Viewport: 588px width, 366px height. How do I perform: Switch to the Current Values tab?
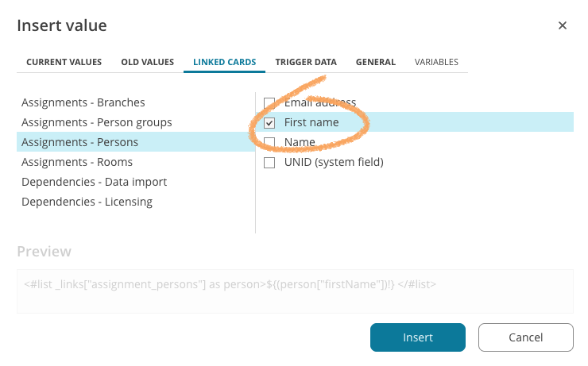tap(64, 62)
